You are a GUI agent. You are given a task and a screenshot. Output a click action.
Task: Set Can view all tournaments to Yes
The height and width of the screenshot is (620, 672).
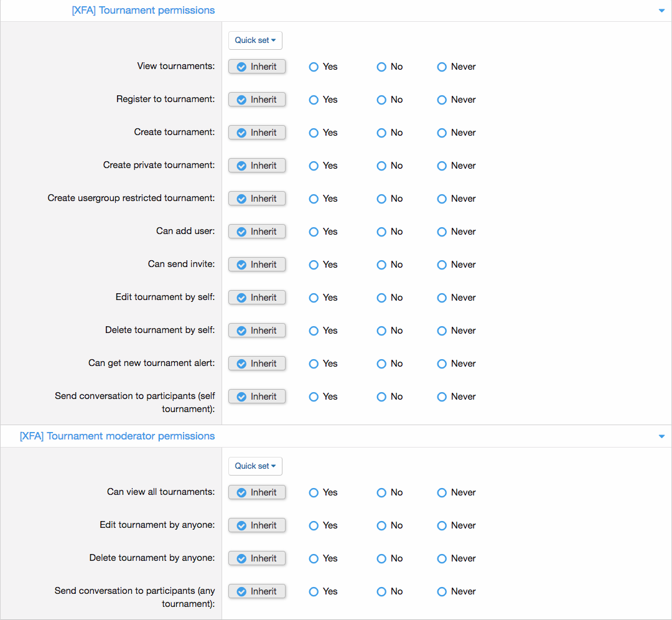pos(314,492)
